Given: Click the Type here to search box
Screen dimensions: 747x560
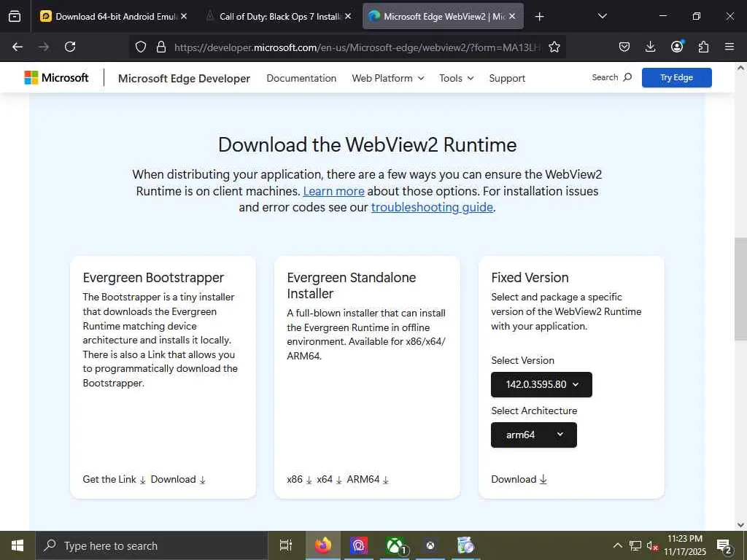Looking at the screenshot, I should click(152, 545).
